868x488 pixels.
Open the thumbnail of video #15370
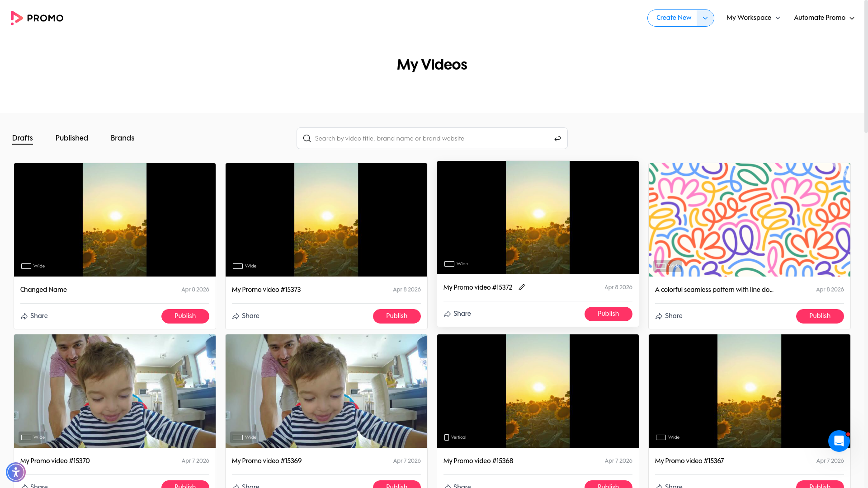(x=114, y=391)
